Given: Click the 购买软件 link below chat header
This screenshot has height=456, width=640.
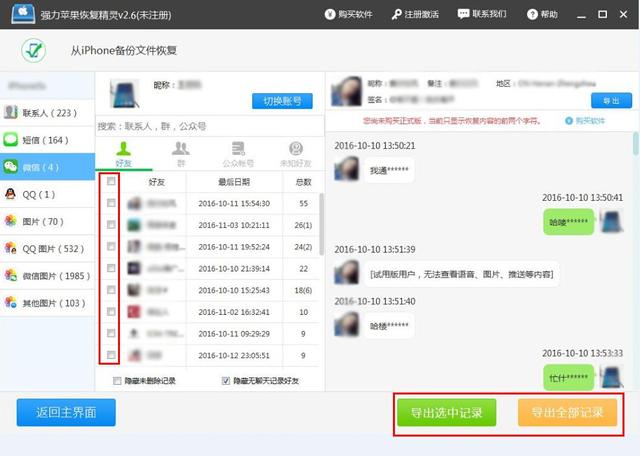Looking at the screenshot, I should (x=585, y=121).
